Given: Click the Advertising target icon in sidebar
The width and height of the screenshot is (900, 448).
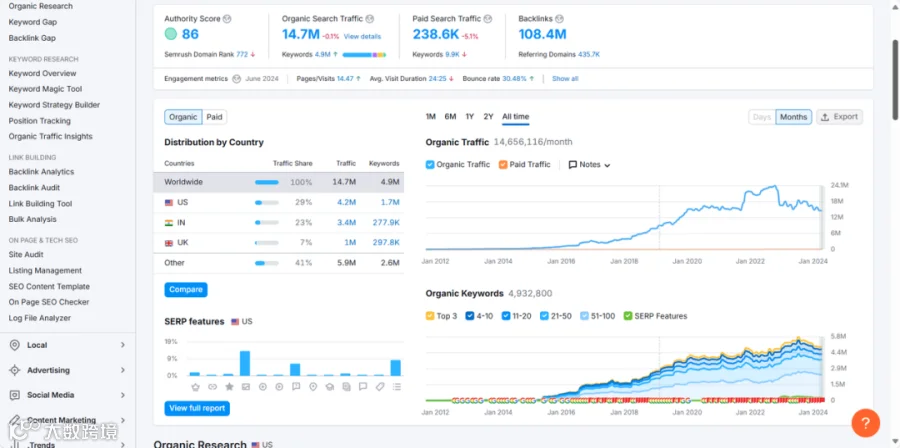Looking at the screenshot, I should click(x=15, y=370).
